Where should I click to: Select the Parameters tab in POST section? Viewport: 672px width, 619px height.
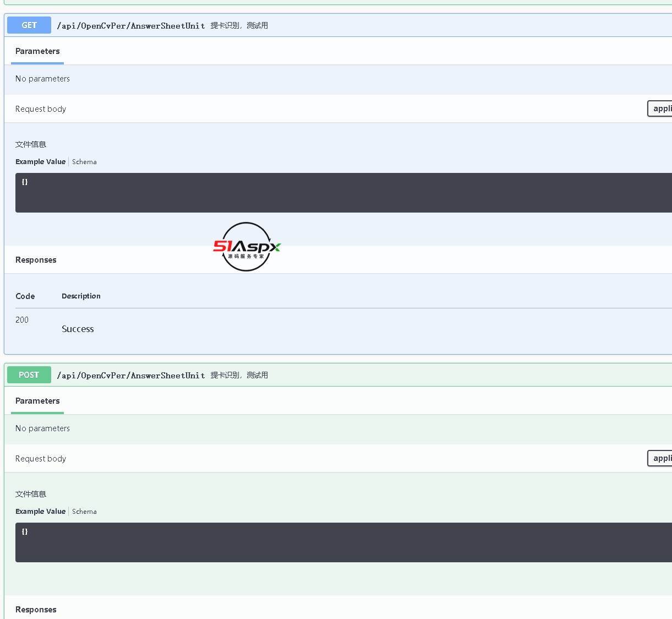tap(37, 401)
